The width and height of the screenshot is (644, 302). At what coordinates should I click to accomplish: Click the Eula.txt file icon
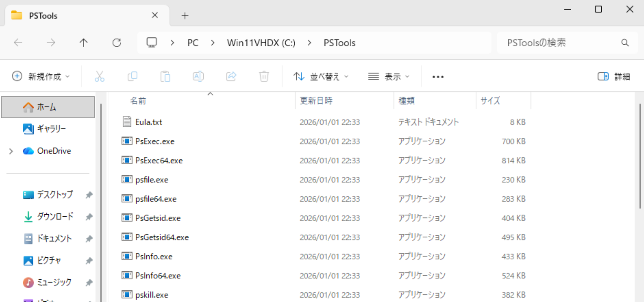[126, 122]
